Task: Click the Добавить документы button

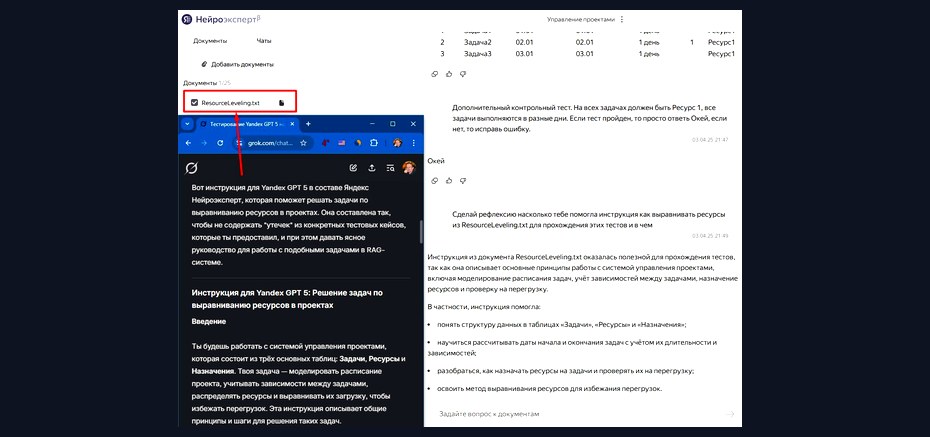Action: pos(237,64)
